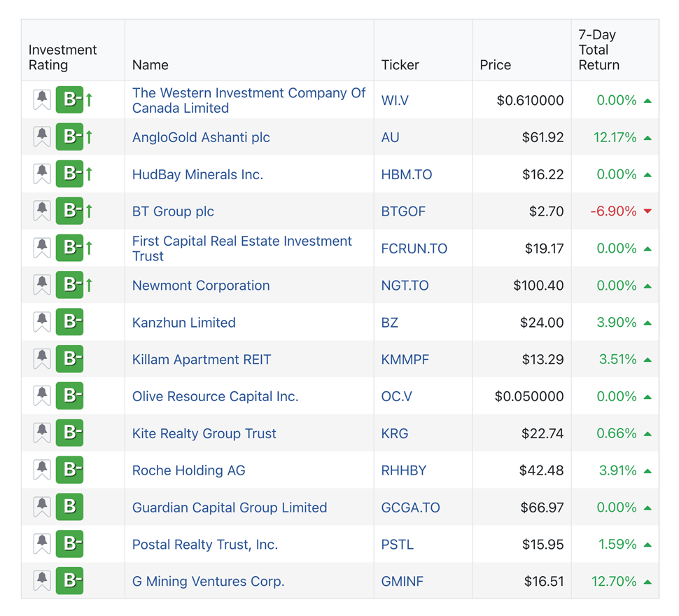Click the B- rating badge for Newmont Corporation
Viewport: 679px width, 616px height.
point(69,286)
